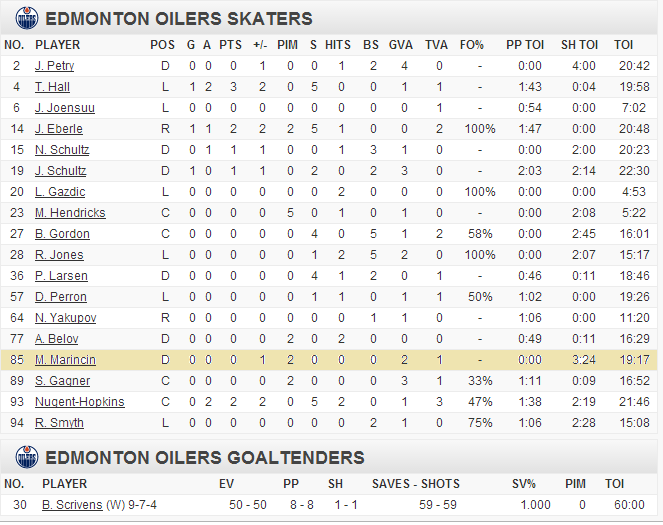Viewport: 663px width, 525px height.
Task: Click the TOI column header for skaters
Action: (624, 45)
